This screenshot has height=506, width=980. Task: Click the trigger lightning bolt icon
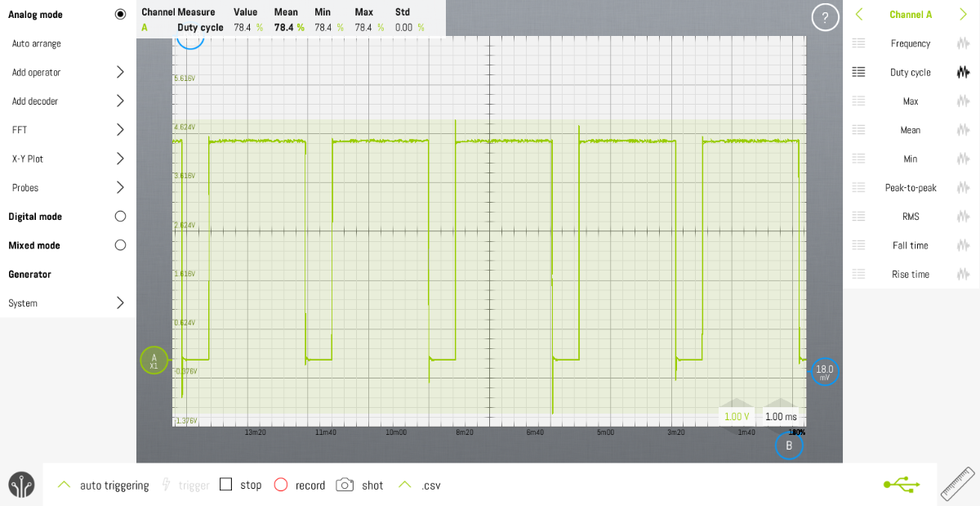pyautogui.click(x=166, y=485)
